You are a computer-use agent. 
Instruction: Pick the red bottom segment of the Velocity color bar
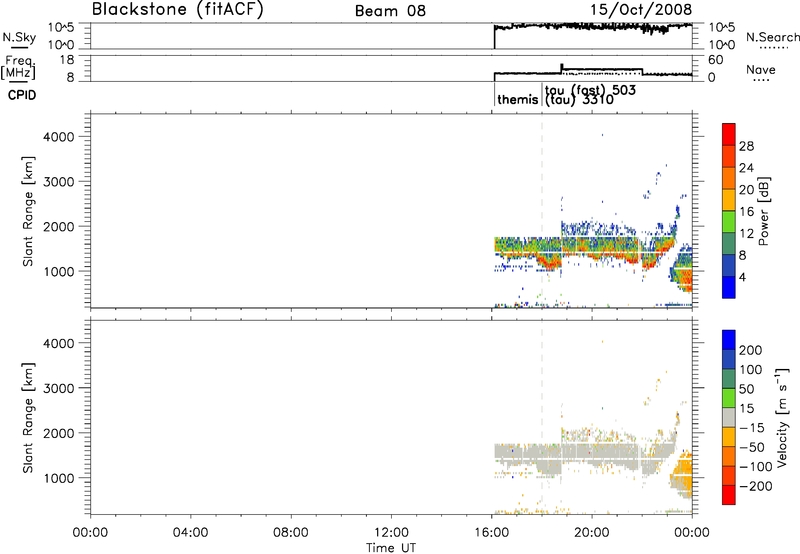coord(729,495)
